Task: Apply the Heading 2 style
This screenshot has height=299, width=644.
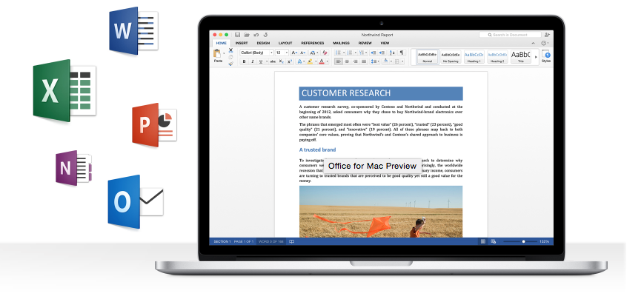Action: [497, 56]
